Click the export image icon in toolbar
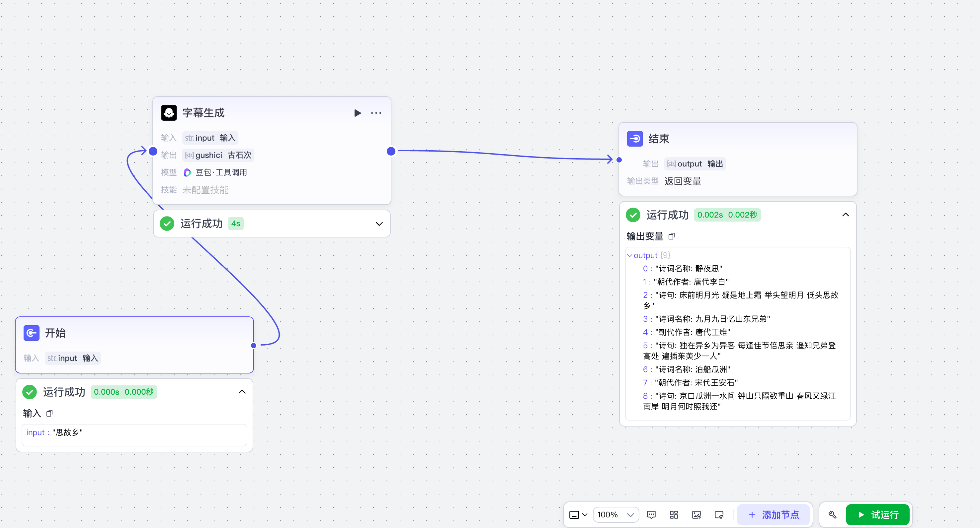This screenshot has height=528, width=980. (x=696, y=515)
